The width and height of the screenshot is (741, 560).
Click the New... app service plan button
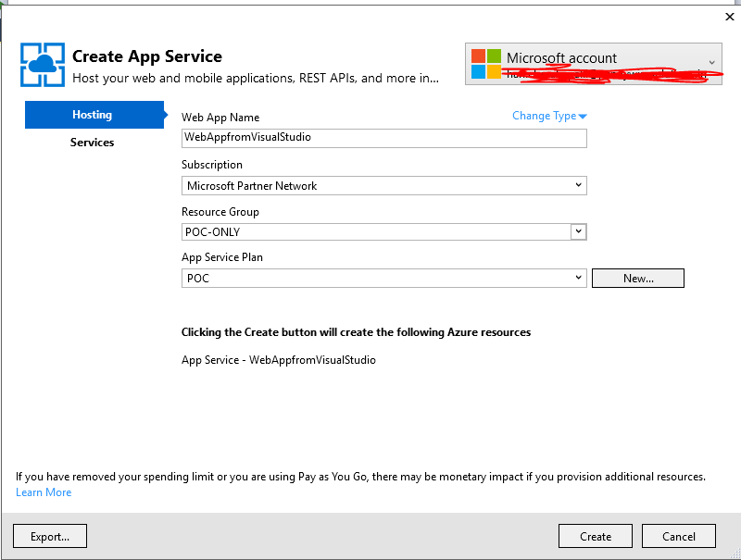click(x=638, y=278)
